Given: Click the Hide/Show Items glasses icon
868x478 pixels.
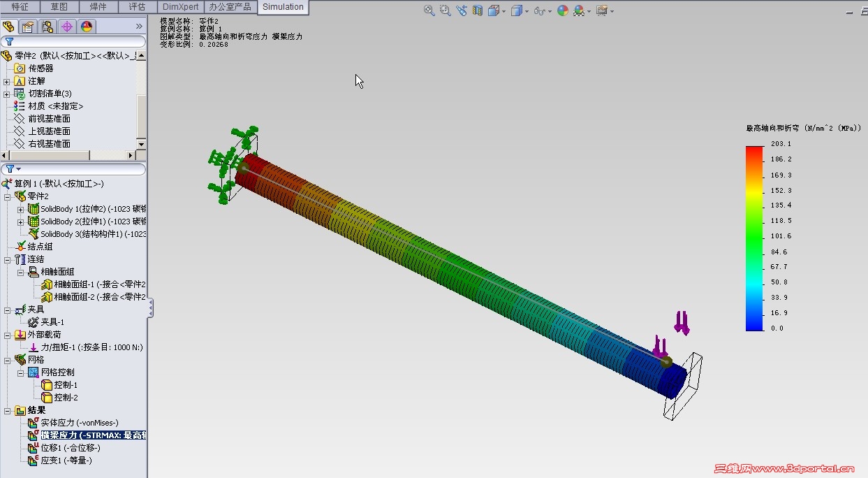Looking at the screenshot, I should (539, 10).
